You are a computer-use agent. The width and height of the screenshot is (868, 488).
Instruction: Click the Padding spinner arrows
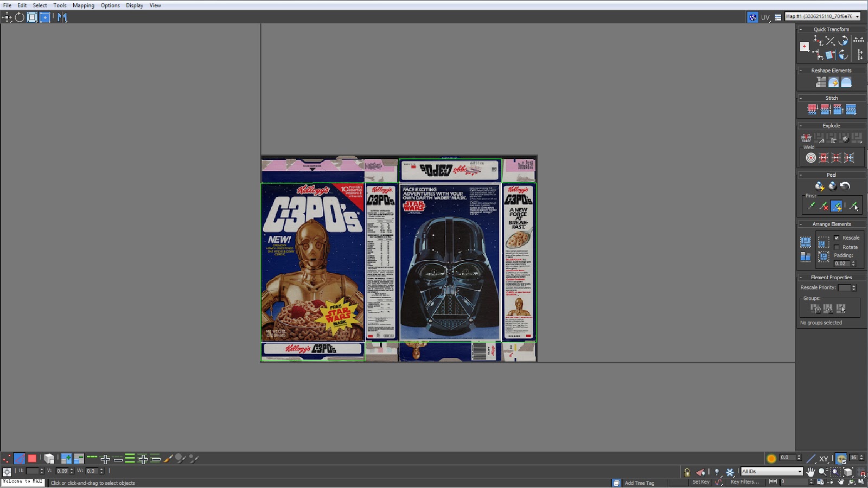click(853, 264)
